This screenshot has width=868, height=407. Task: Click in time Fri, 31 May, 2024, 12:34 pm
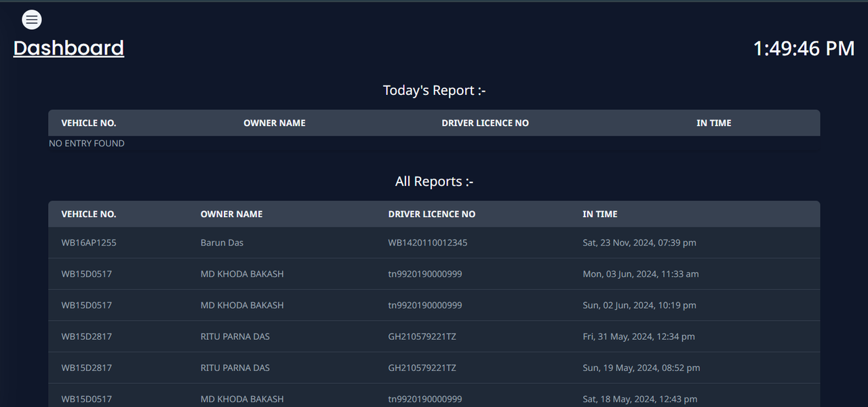click(639, 336)
